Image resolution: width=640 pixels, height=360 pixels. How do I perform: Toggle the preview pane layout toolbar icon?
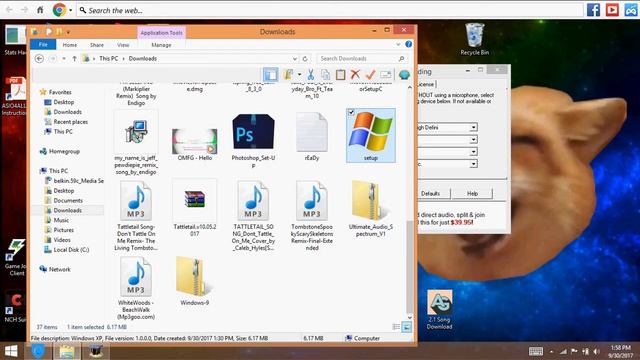pos(270,74)
